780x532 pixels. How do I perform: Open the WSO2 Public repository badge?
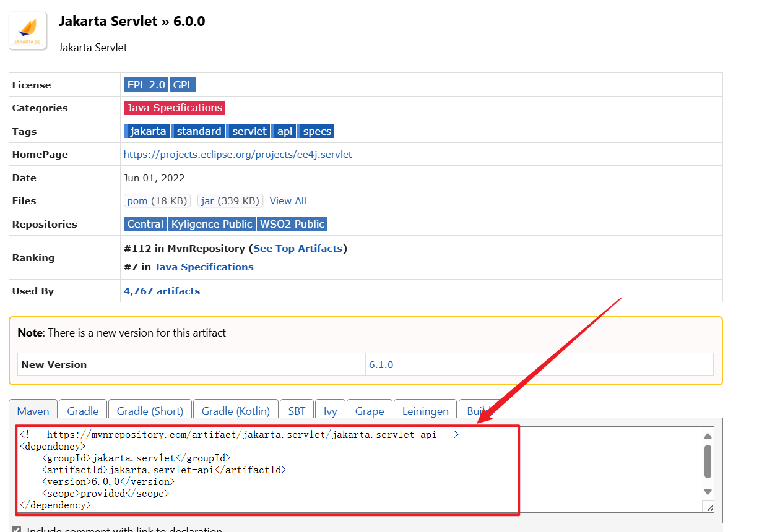(292, 224)
